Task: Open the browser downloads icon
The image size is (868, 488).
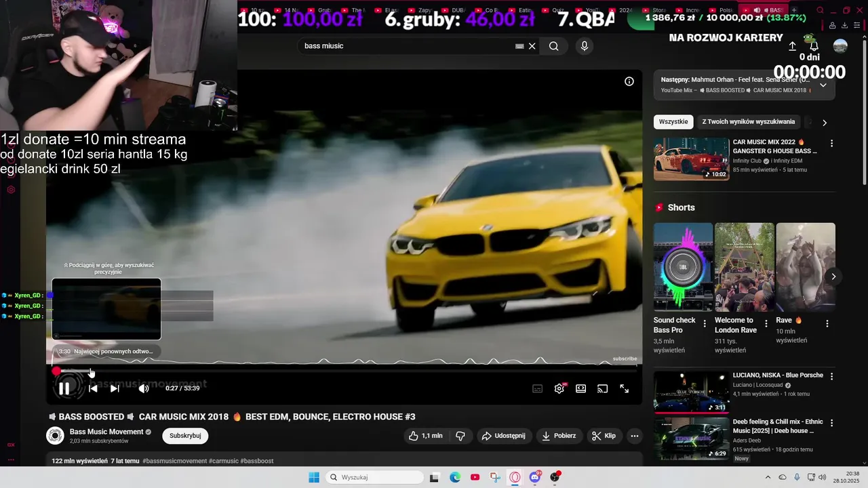Action: point(845,25)
